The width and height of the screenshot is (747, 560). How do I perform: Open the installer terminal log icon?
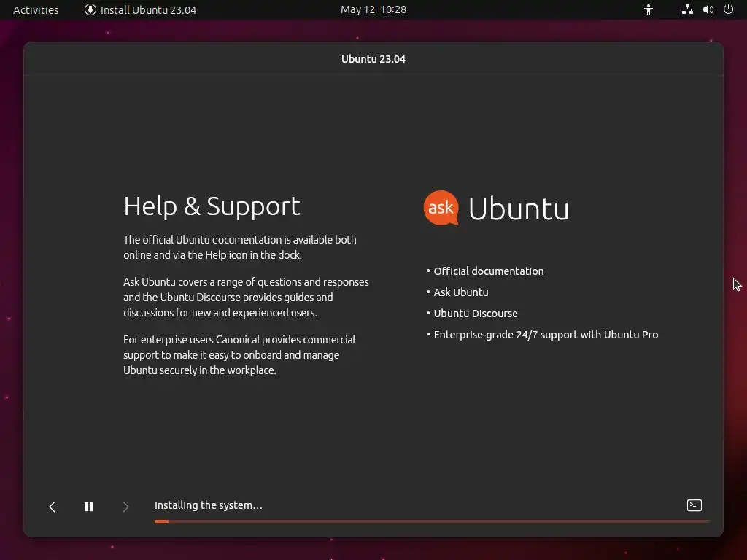694,505
